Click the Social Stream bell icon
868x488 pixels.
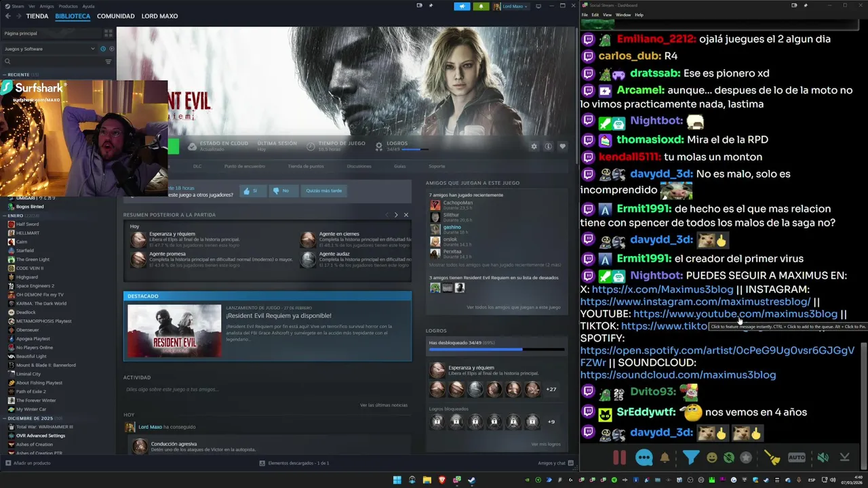point(665,457)
